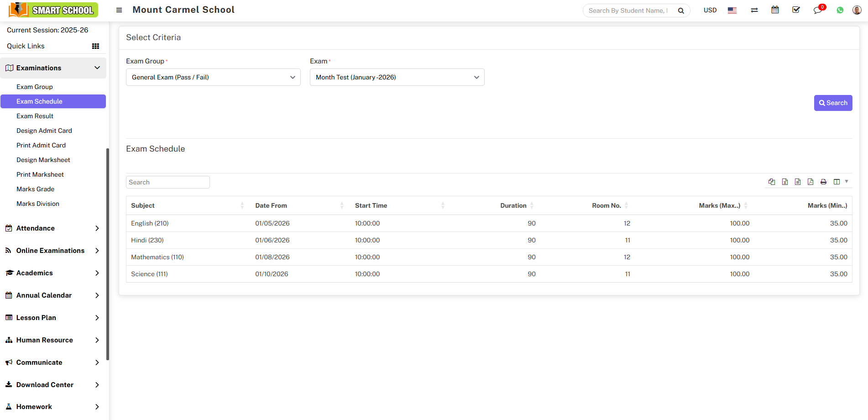Copy the table using the copy icon
The width and height of the screenshot is (868, 420).
(772, 182)
